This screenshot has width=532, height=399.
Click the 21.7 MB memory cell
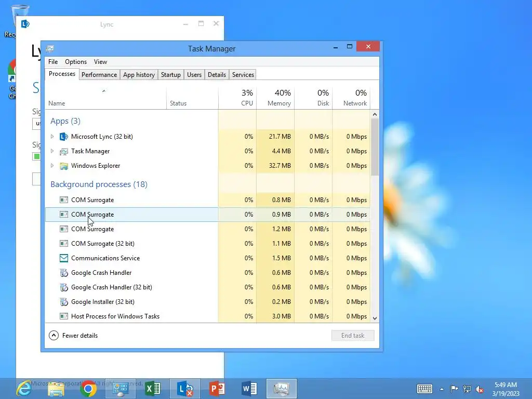pyautogui.click(x=275, y=137)
